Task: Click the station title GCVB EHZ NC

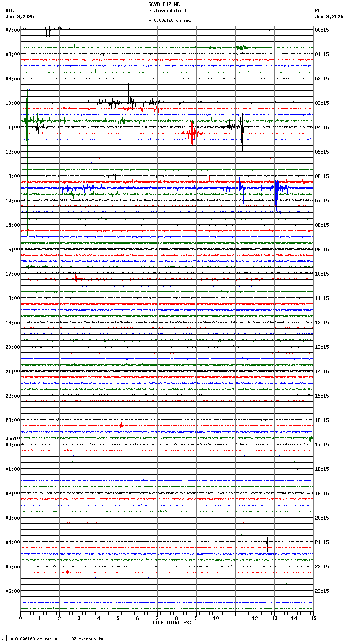Action: (164, 4)
